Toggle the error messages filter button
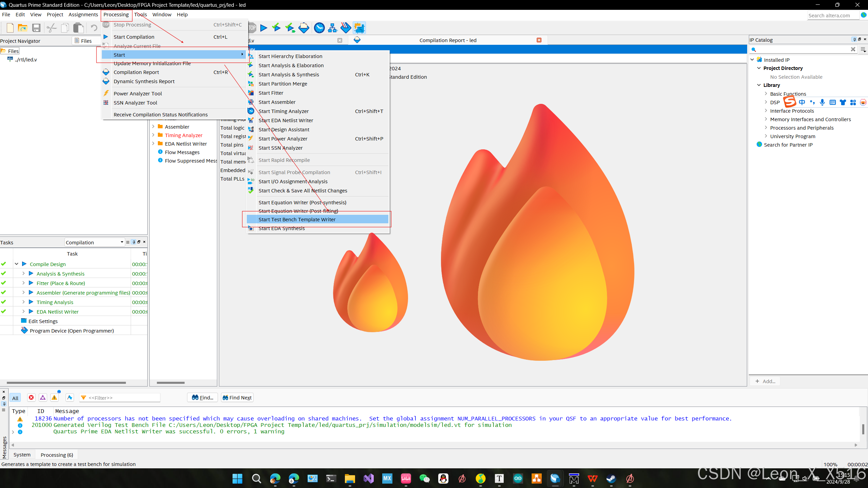The image size is (868, 488). pos(31,397)
